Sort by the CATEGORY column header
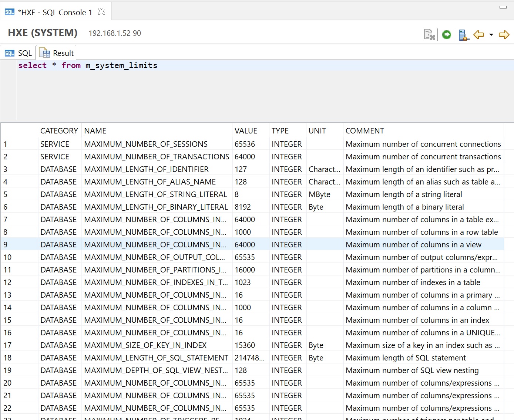This screenshot has width=514, height=420. tap(59, 131)
